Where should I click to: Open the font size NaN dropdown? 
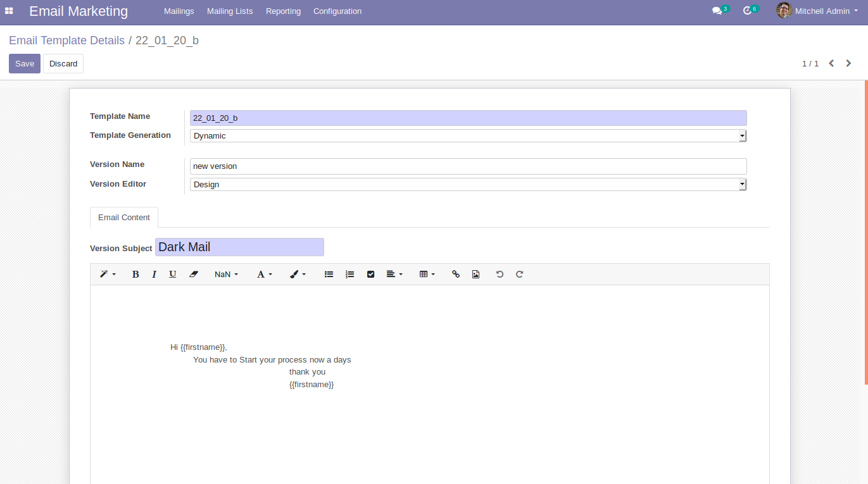pyautogui.click(x=226, y=274)
